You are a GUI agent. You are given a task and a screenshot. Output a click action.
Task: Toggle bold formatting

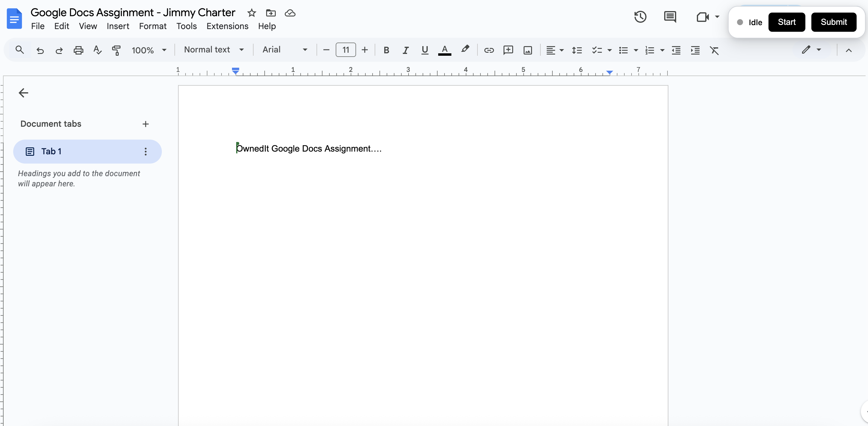coord(386,50)
